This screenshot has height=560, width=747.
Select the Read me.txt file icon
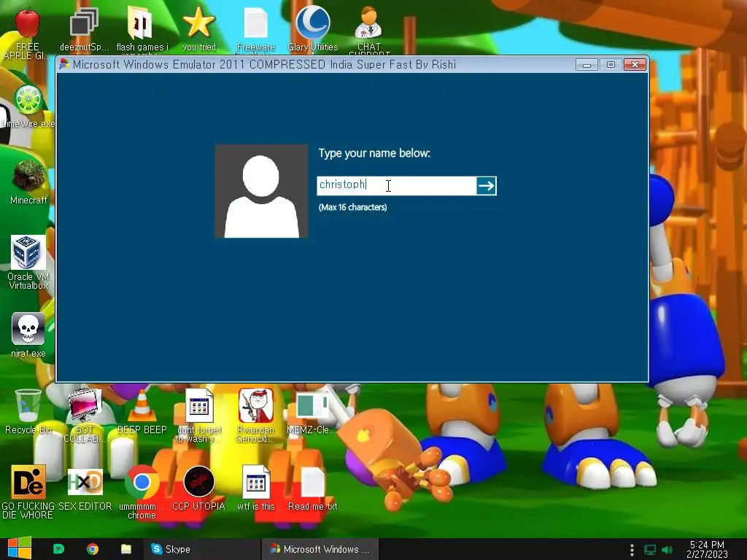pos(312,483)
